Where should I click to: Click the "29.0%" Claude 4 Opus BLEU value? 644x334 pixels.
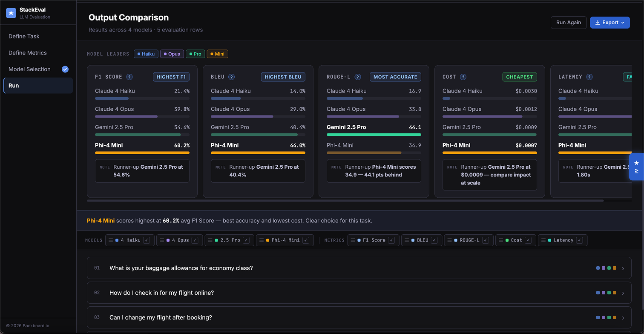click(298, 109)
